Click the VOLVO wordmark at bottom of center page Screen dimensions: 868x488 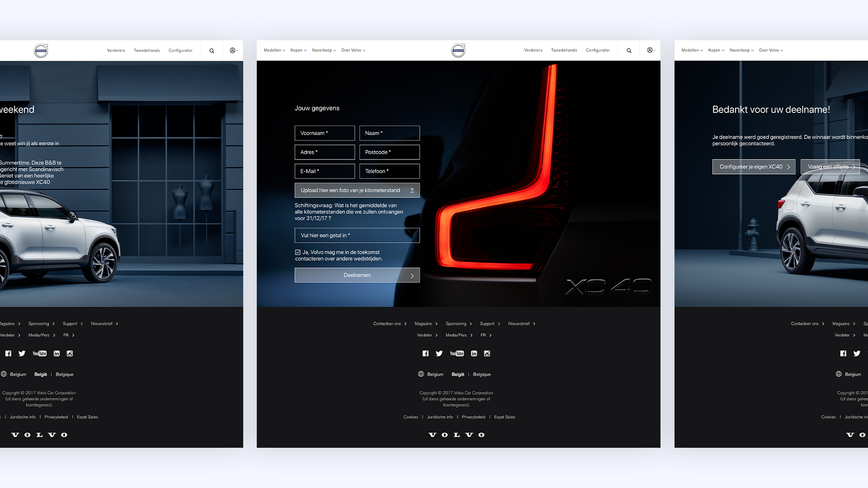coord(457,435)
